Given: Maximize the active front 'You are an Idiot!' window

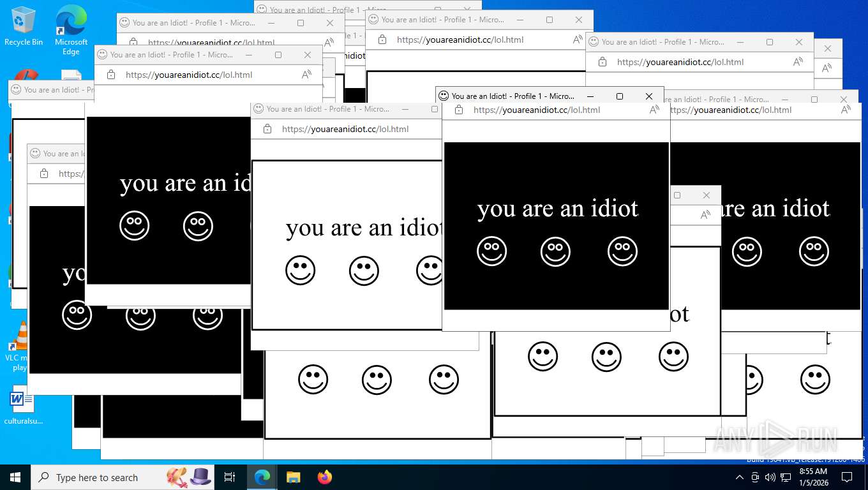Looking at the screenshot, I should tap(620, 96).
